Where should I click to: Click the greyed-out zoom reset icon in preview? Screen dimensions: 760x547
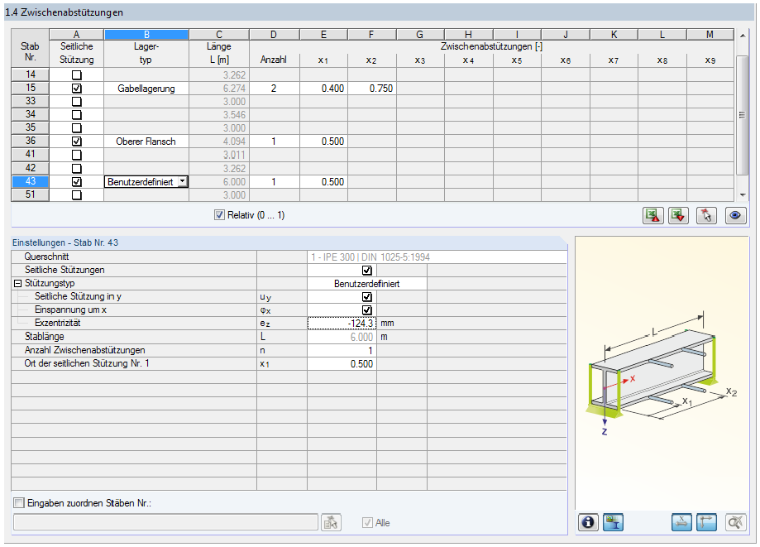735,522
